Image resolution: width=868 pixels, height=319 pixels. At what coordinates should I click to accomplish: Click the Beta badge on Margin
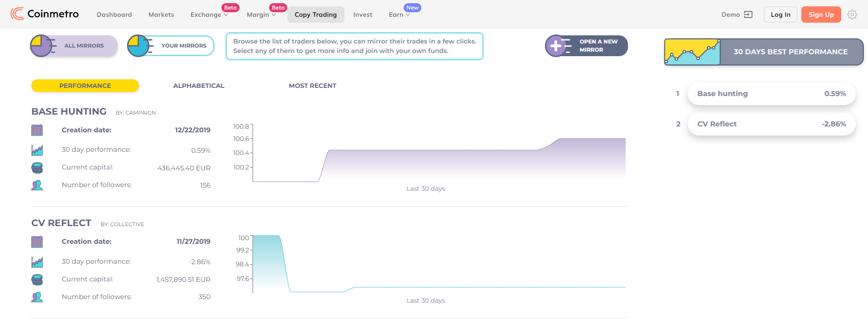tap(278, 8)
